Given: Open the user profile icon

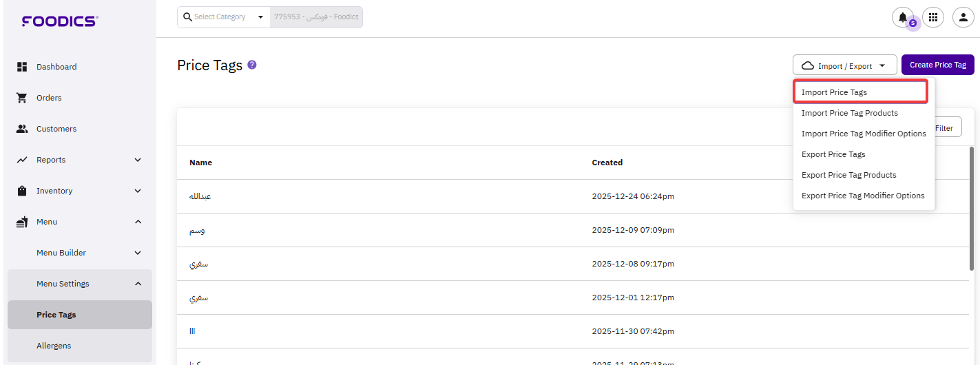Looking at the screenshot, I should [x=963, y=17].
